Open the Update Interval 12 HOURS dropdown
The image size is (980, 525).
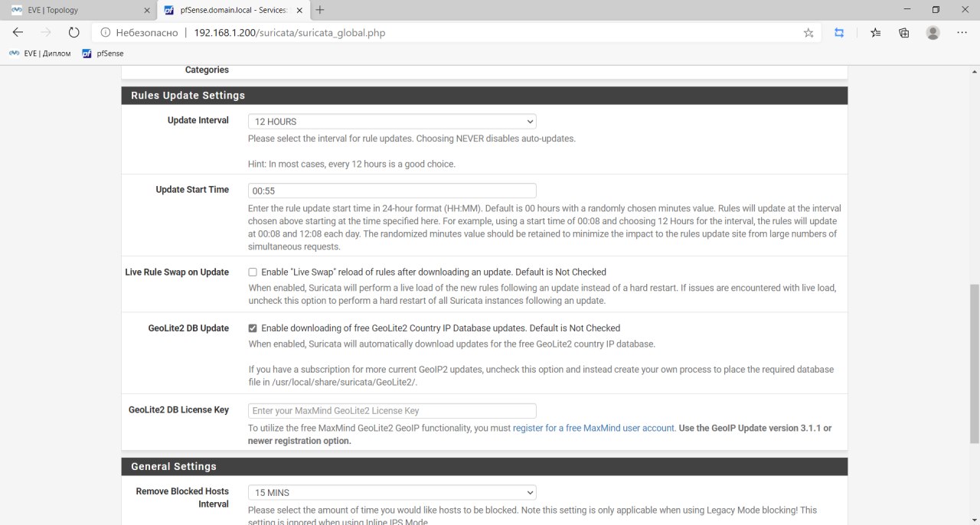pos(392,121)
